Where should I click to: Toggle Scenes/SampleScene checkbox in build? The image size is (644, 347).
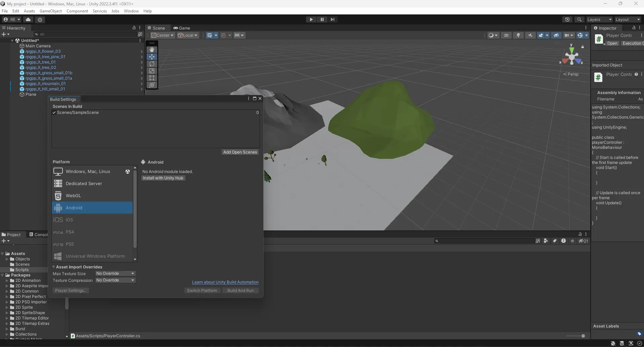tap(54, 113)
